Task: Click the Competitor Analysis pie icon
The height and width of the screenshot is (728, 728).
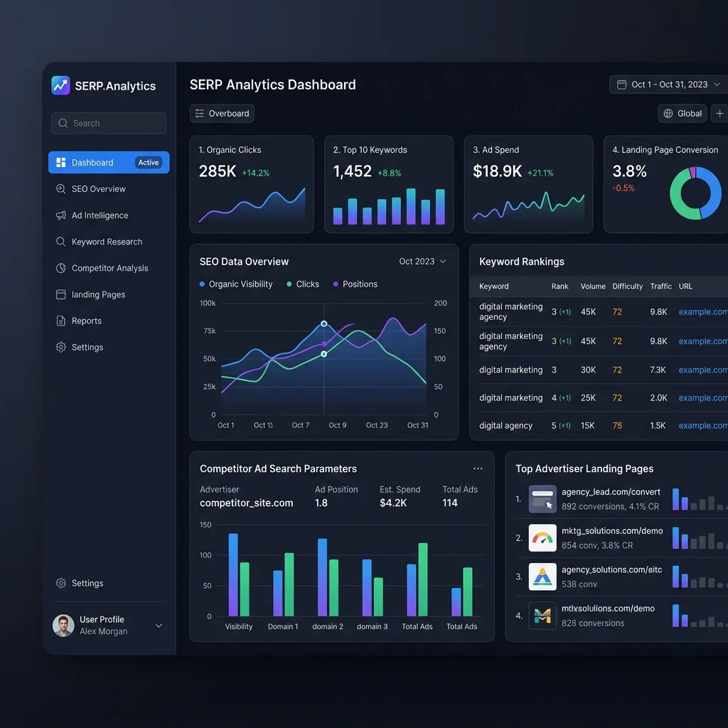Action: 61,268
